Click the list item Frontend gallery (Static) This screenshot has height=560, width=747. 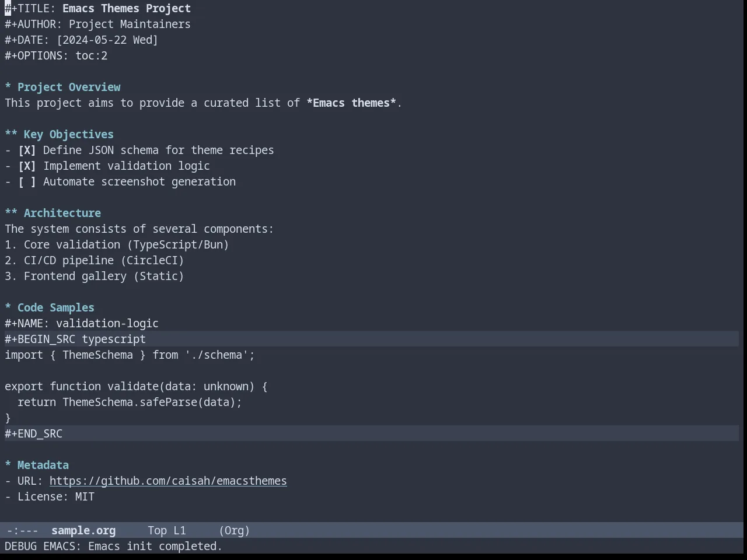pyautogui.click(x=95, y=276)
